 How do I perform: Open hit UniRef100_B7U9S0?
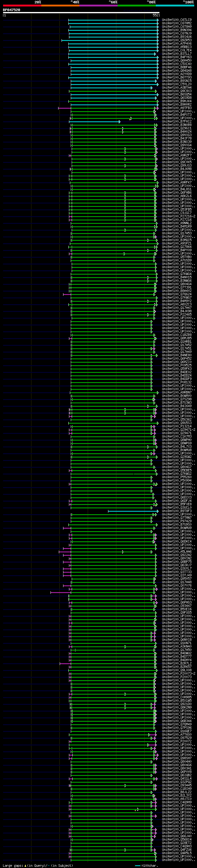[x=177, y=524]
